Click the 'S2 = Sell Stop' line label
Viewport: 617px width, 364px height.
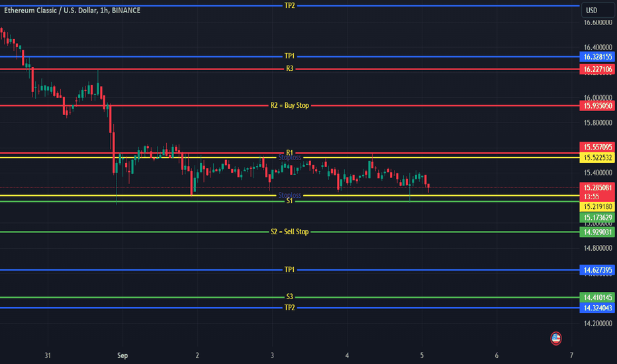tap(289, 232)
